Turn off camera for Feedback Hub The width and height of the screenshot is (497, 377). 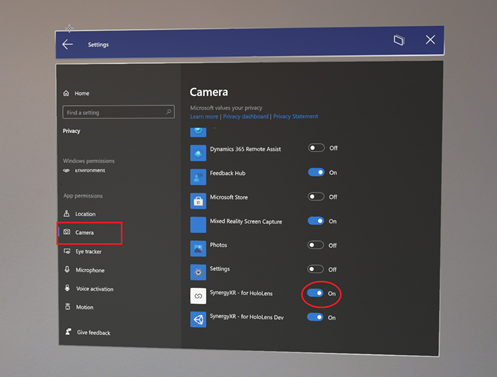tap(316, 172)
